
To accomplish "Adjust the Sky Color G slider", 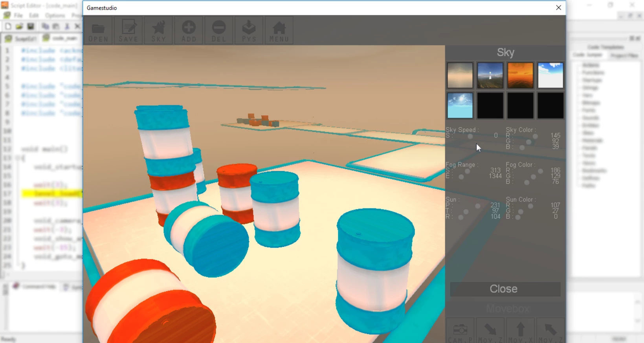I will pyautogui.click(x=528, y=142).
